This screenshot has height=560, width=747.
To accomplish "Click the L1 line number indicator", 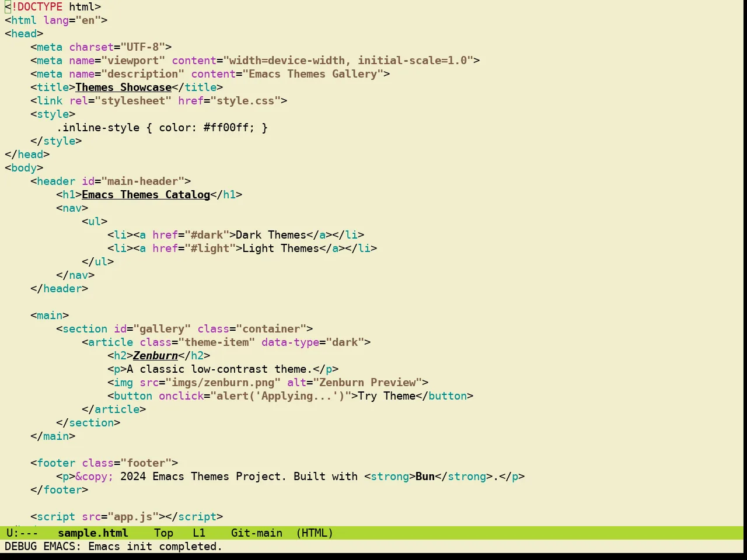I will pos(199,533).
